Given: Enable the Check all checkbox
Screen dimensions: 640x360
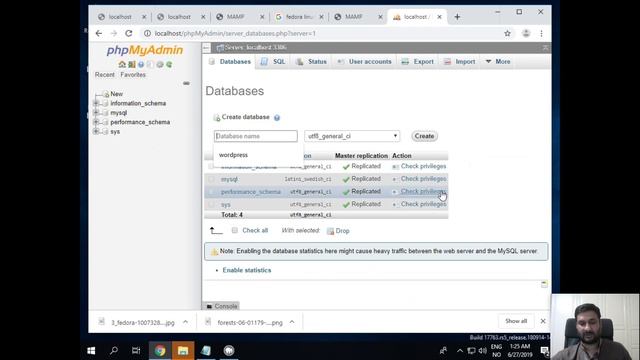Looking at the screenshot, I should (235, 231).
